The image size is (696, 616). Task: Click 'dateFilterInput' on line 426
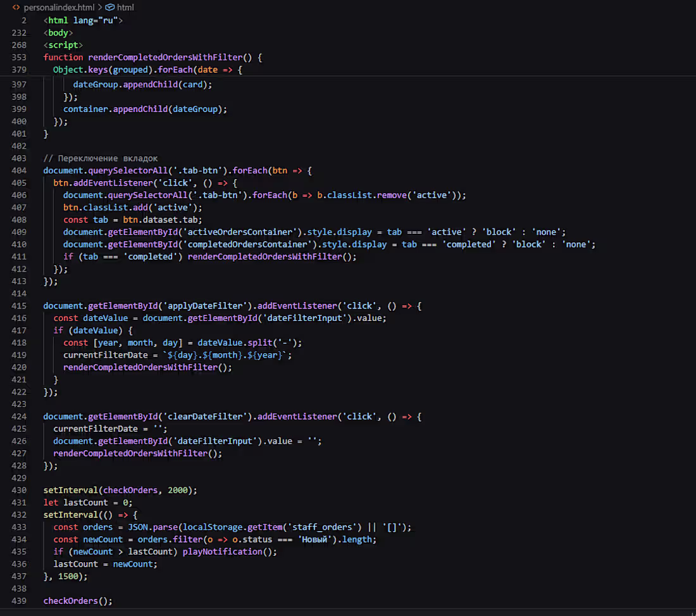215,441
